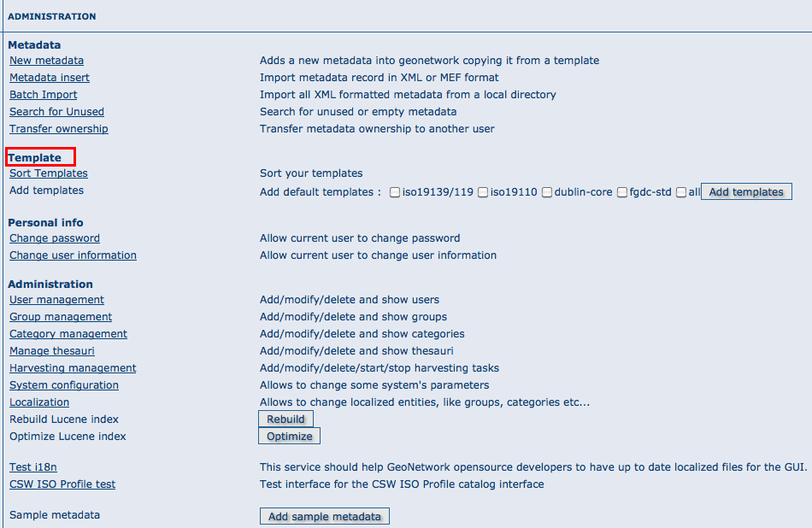Click the Add templates button

pos(746,191)
